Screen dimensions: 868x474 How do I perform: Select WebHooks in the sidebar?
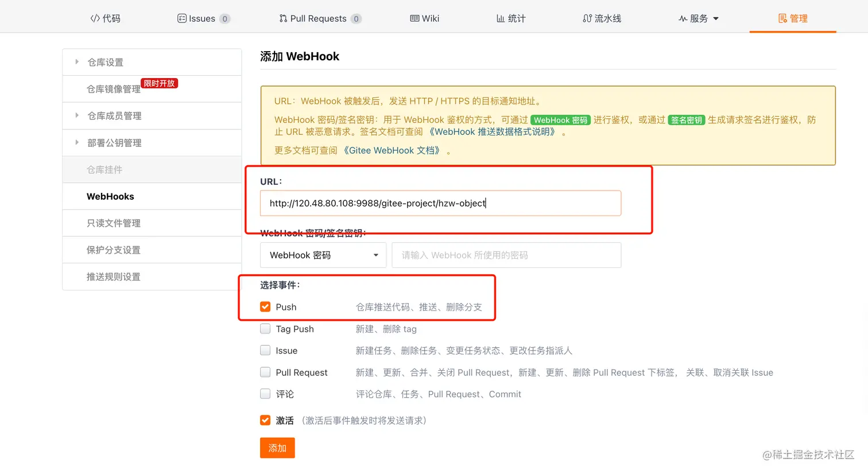[x=152, y=196]
